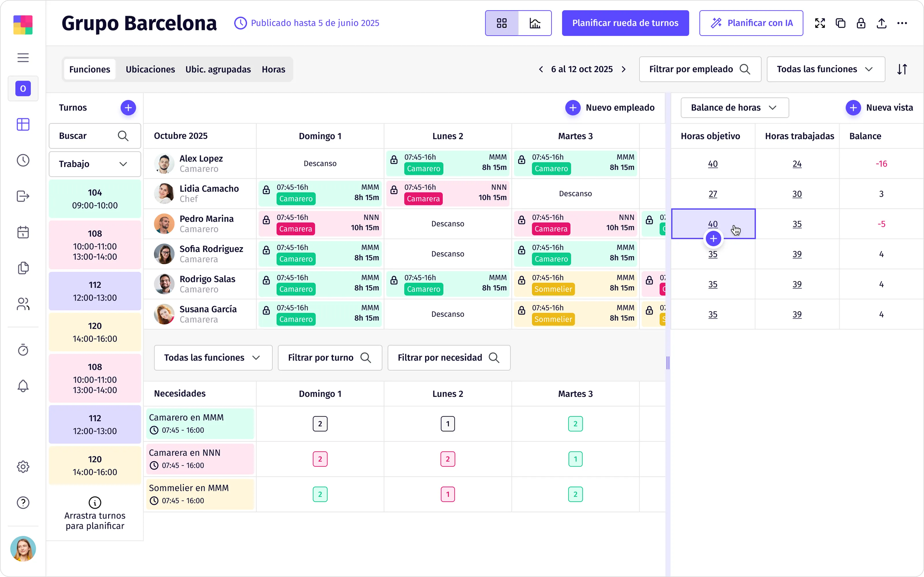Open the three-dots more options menu

[902, 23]
